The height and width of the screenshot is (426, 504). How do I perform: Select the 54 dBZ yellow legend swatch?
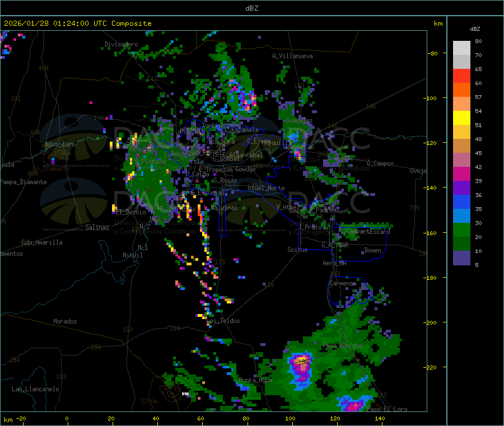461,118
